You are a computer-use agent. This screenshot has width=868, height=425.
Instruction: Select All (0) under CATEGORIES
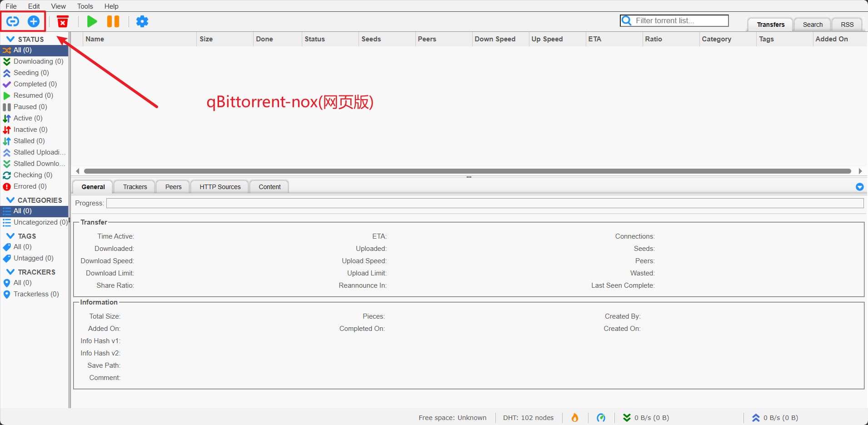click(x=34, y=211)
